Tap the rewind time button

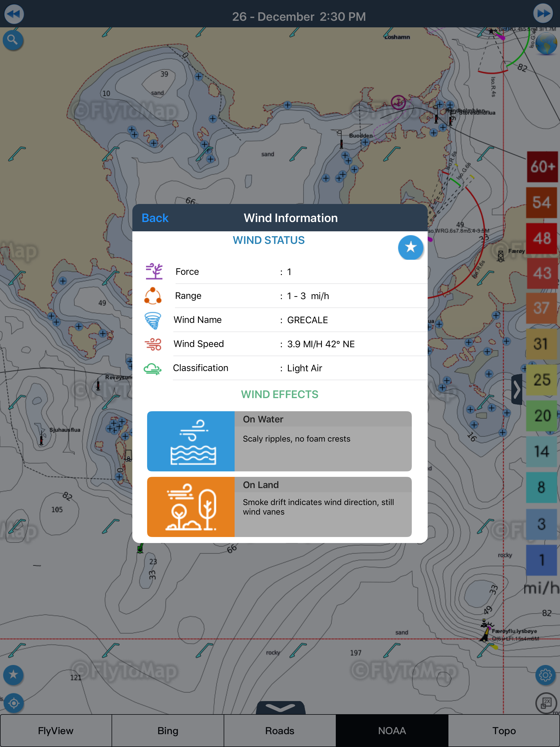click(13, 14)
